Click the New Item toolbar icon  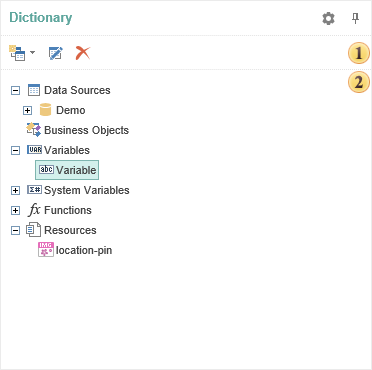click(17, 53)
